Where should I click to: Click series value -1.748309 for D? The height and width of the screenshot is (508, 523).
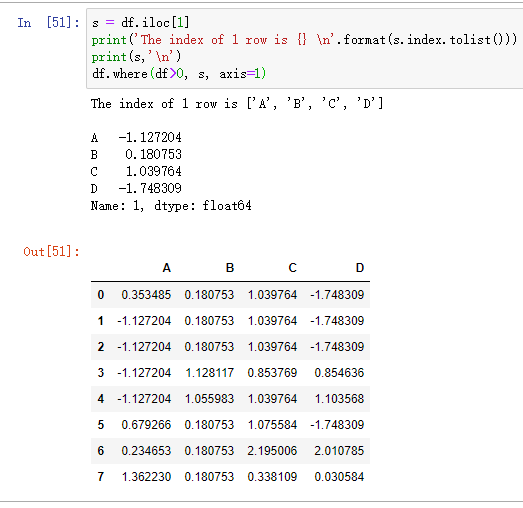coord(150,188)
